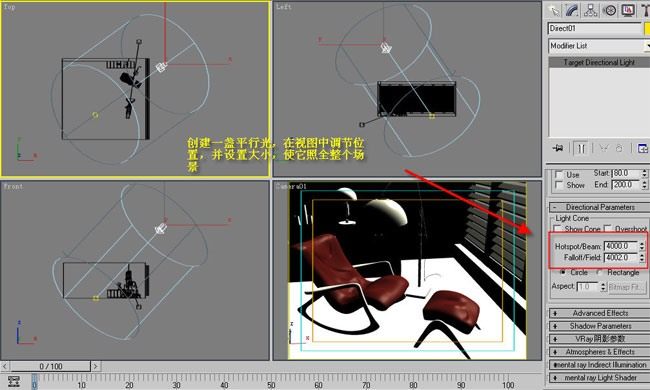Enable the Overshoot checkbox
Image resolution: width=650 pixels, height=390 pixels.
click(x=608, y=228)
